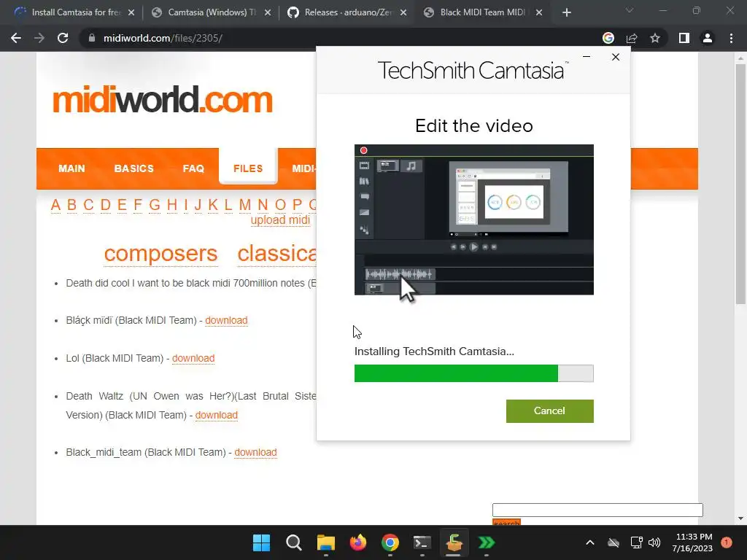Open the FAQ menu item
Screen dimensions: 747x560
tap(193, 168)
